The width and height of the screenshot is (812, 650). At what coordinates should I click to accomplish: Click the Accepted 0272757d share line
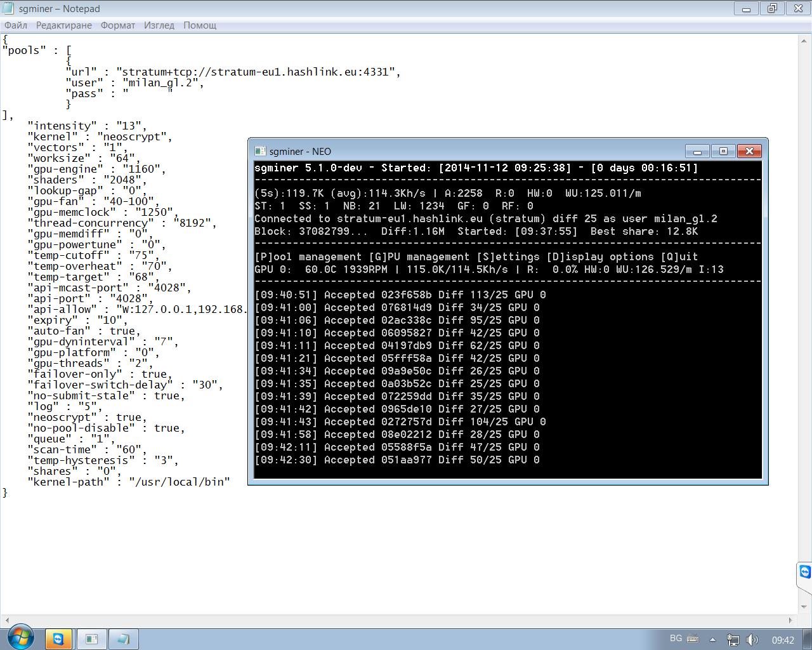(400, 421)
